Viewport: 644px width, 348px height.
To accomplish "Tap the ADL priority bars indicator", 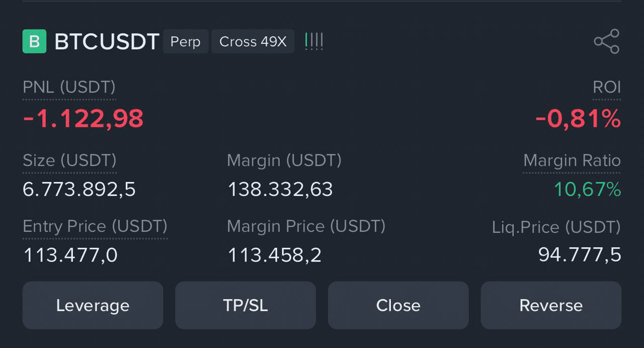I will pos(314,41).
